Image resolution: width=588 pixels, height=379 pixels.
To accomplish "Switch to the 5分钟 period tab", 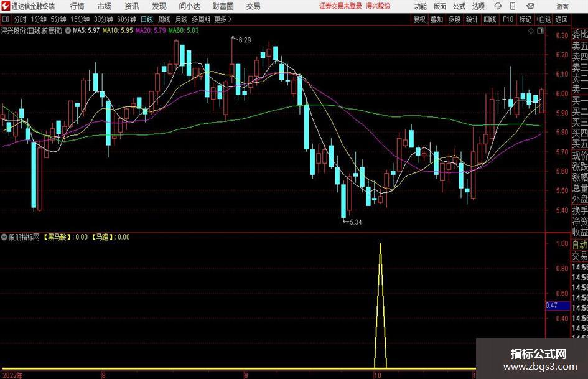I will [58, 19].
